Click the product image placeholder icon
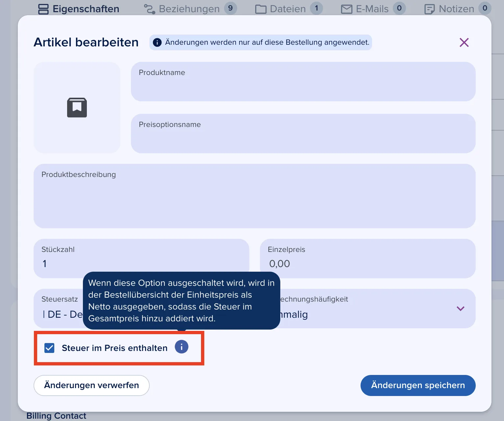Viewport: 504px width, 421px height. [77, 108]
